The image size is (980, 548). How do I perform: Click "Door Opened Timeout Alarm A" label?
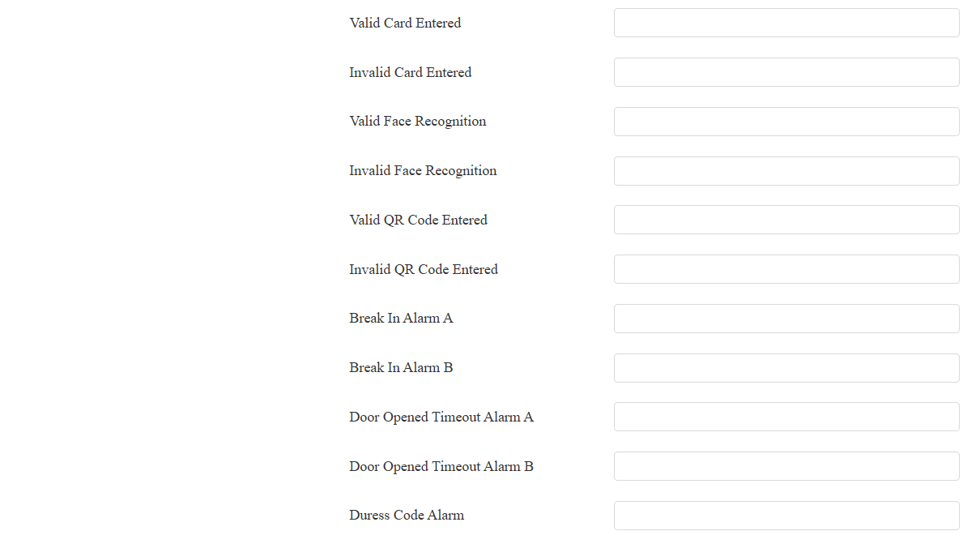(x=441, y=417)
